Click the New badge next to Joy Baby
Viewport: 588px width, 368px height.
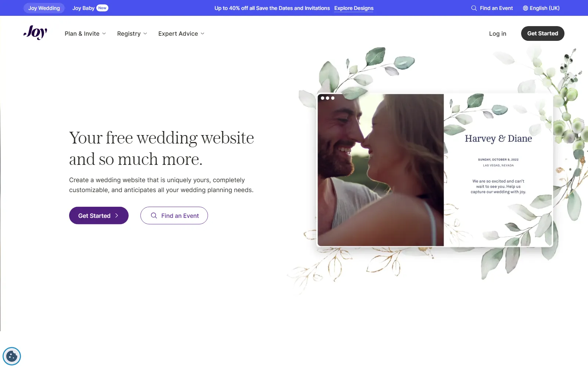[102, 8]
